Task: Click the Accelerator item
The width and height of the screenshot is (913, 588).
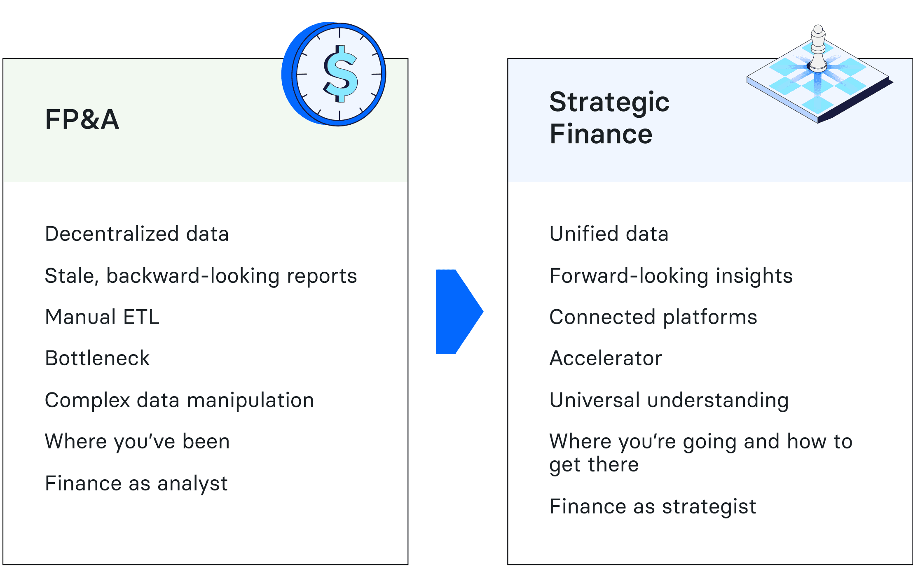Action: click(606, 358)
